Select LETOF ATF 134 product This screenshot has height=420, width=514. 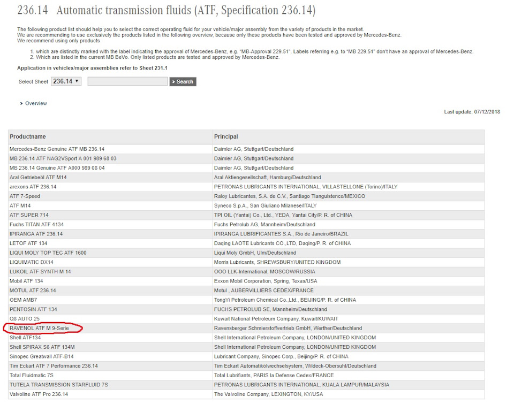pyautogui.click(x=28, y=243)
